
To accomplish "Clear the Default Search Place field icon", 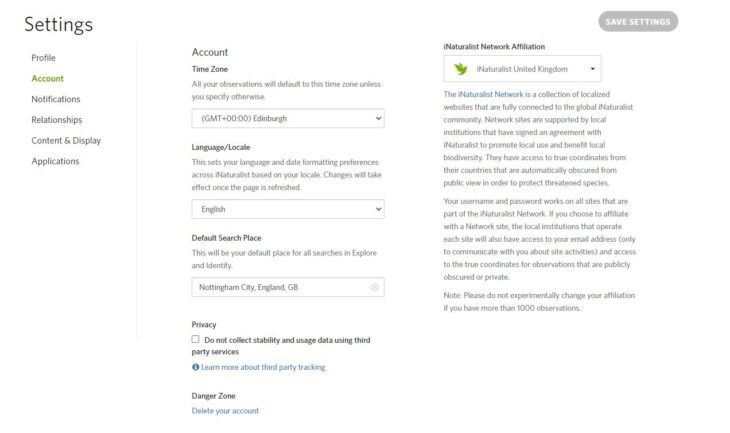I will click(x=374, y=287).
